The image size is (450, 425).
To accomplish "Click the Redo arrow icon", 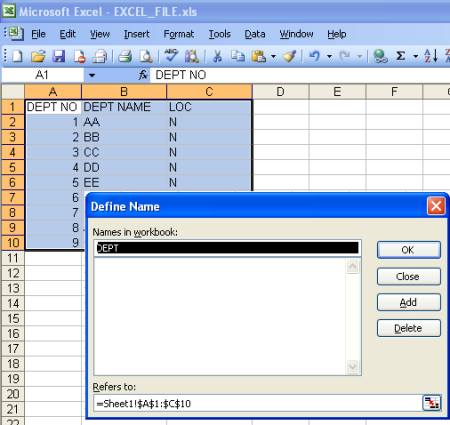I will 345,56.
